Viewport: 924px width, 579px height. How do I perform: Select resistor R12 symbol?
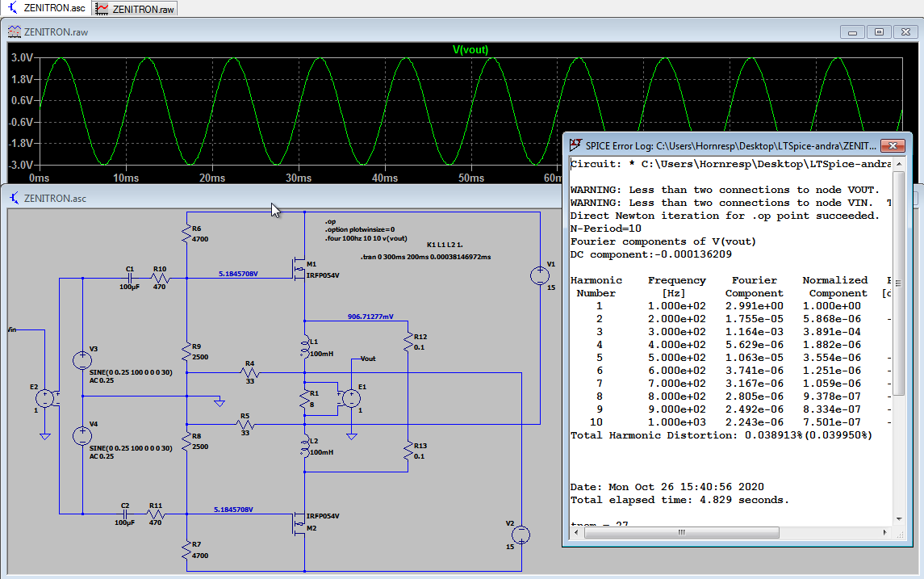coord(408,342)
